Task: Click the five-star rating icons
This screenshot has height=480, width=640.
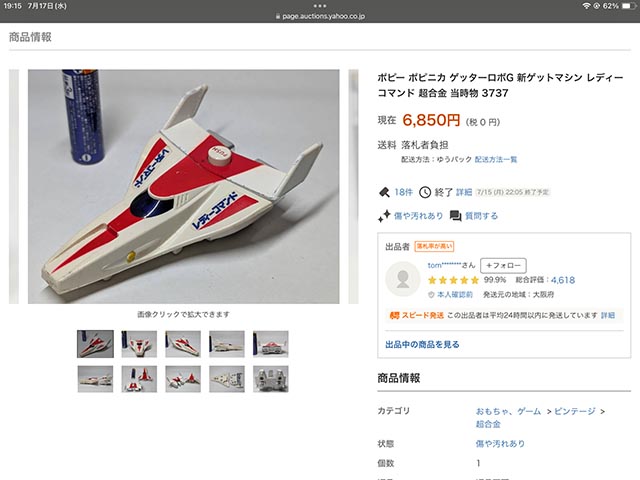Action: pyautogui.click(x=453, y=280)
